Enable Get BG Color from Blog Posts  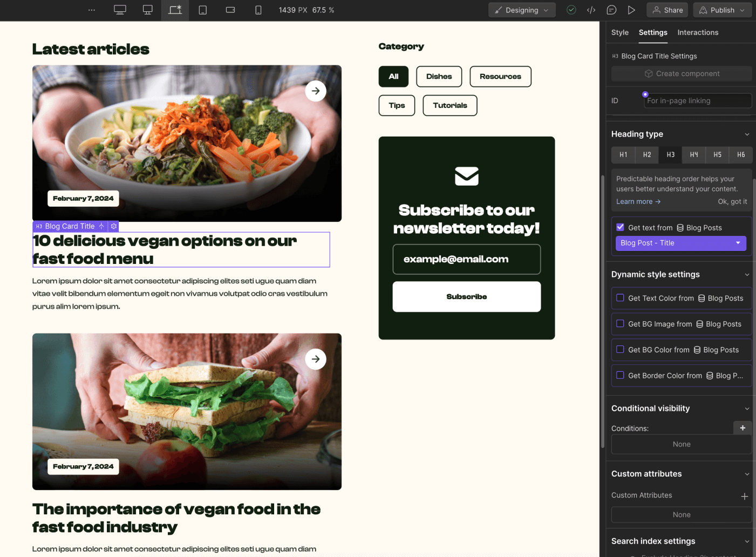pos(621,350)
